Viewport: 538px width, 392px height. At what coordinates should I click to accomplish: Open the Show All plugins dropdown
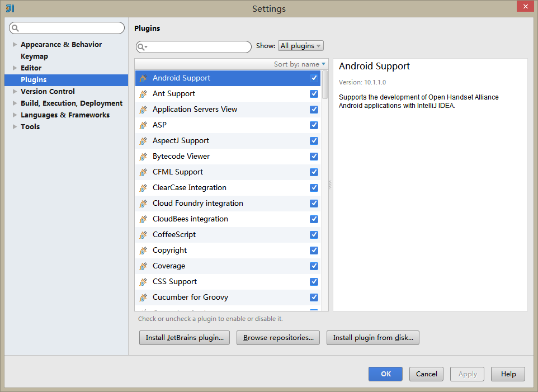[x=300, y=46]
